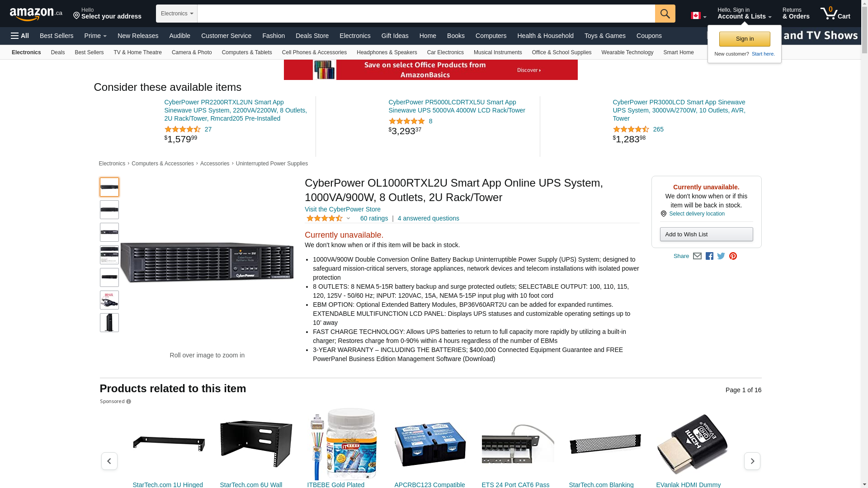Click the Amazon.ca logo
The height and width of the screenshot is (488, 868).
point(36,14)
